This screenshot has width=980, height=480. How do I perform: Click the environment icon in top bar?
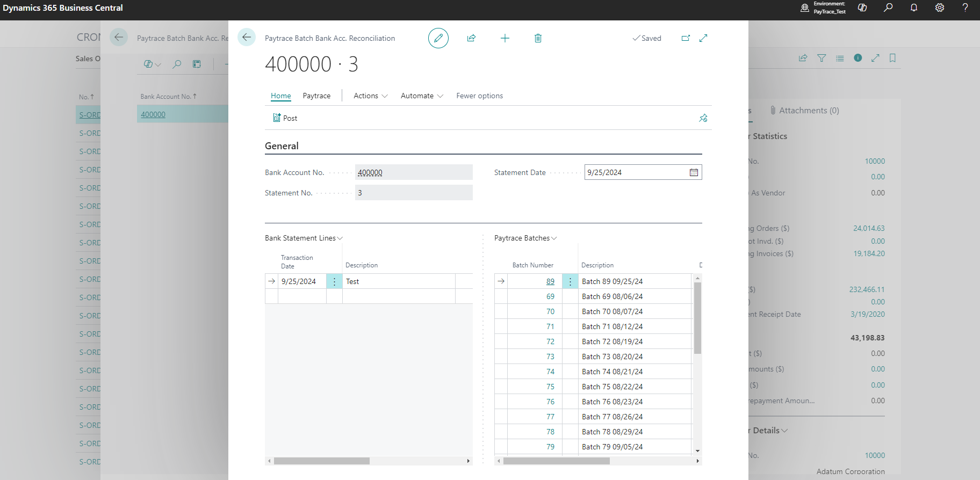[805, 8]
